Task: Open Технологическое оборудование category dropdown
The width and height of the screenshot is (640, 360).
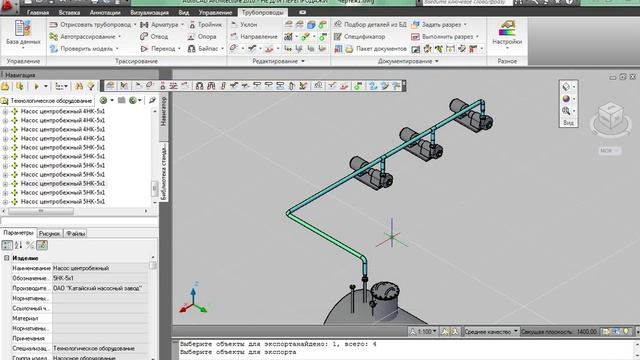Action: 47,100
